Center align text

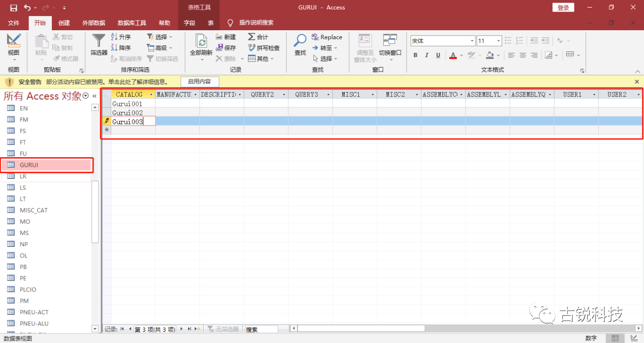(x=523, y=55)
